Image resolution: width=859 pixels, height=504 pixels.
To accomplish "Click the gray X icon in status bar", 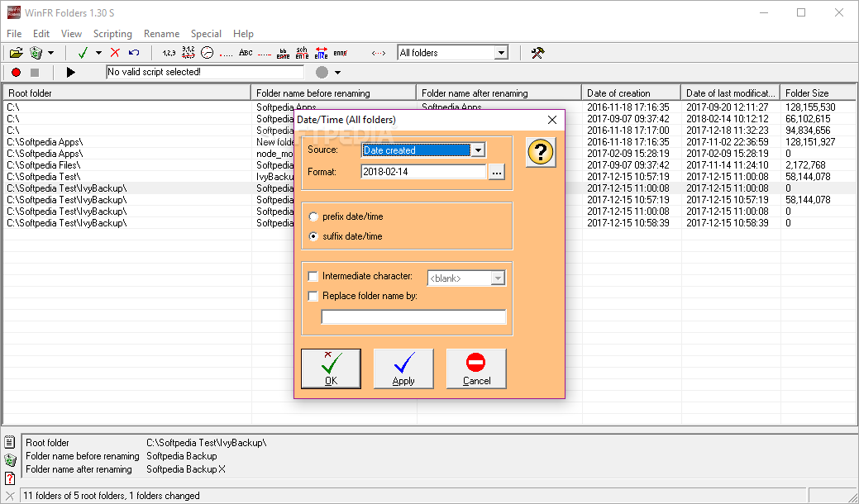I will point(10,496).
